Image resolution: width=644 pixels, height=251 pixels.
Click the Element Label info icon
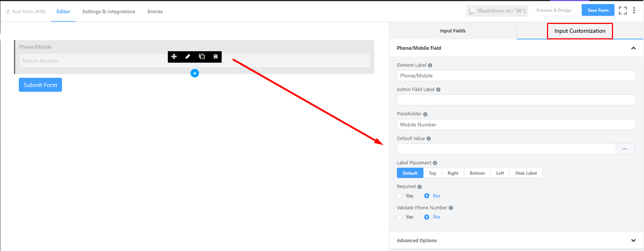click(430, 65)
